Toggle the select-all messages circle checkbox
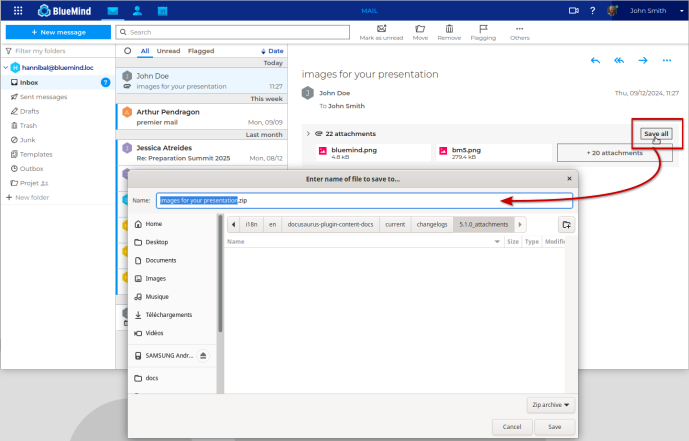Viewport: 689px width, 441px height. tap(127, 50)
